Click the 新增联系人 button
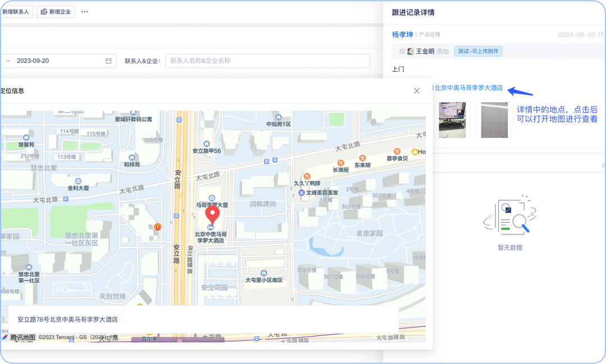This screenshot has height=364, width=606. (x=16, y=12)
